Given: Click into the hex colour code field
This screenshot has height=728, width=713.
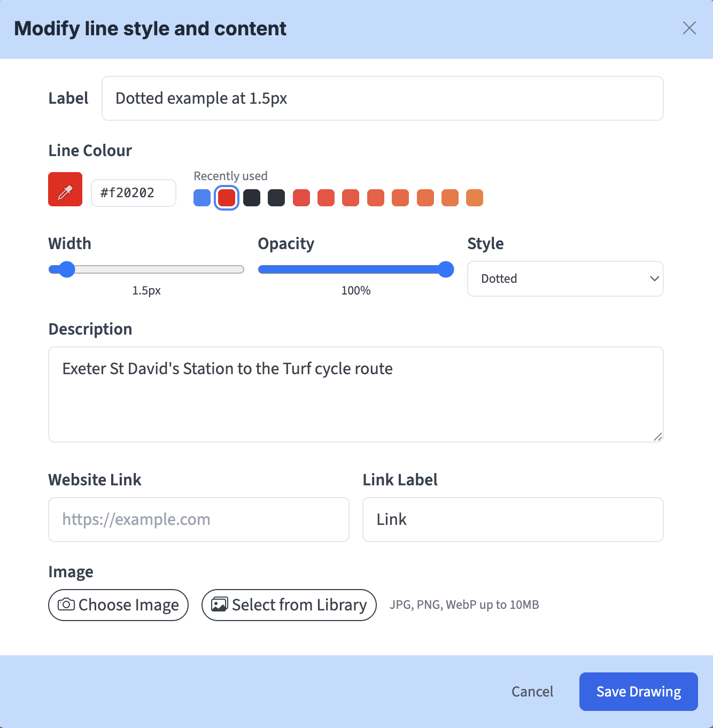Looking at the screenshot, I should tap(133, 193).
